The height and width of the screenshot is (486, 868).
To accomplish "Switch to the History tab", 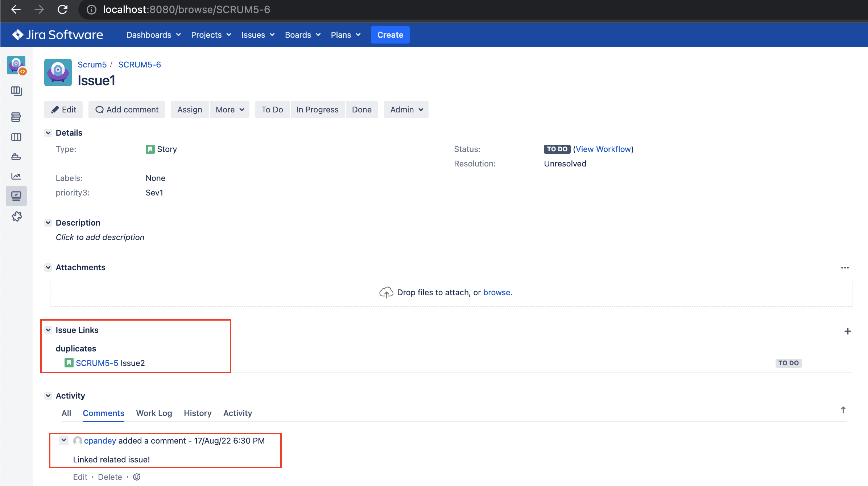I will 198,413.
